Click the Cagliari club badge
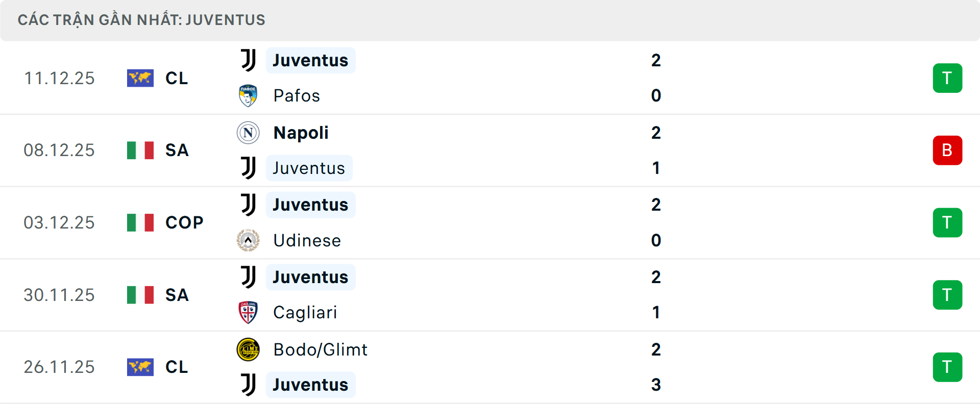This screenshot has height=404, width=980. (248, 313)
